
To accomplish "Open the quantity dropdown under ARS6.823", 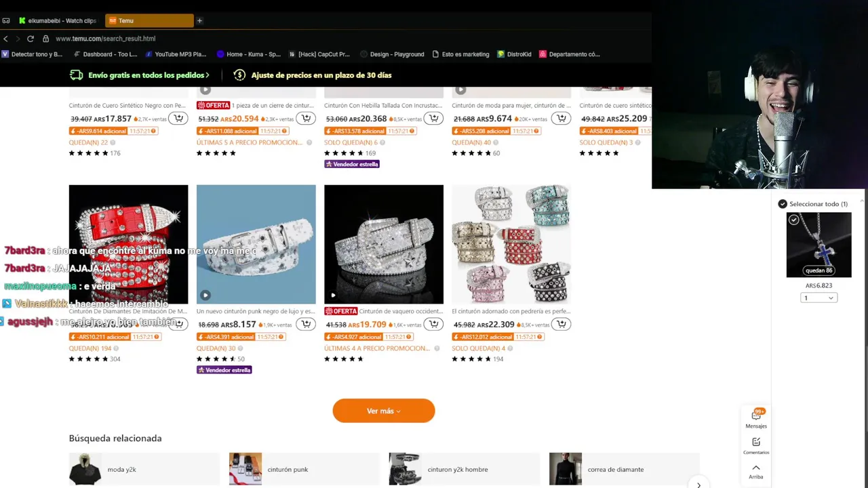I will 818,298.
